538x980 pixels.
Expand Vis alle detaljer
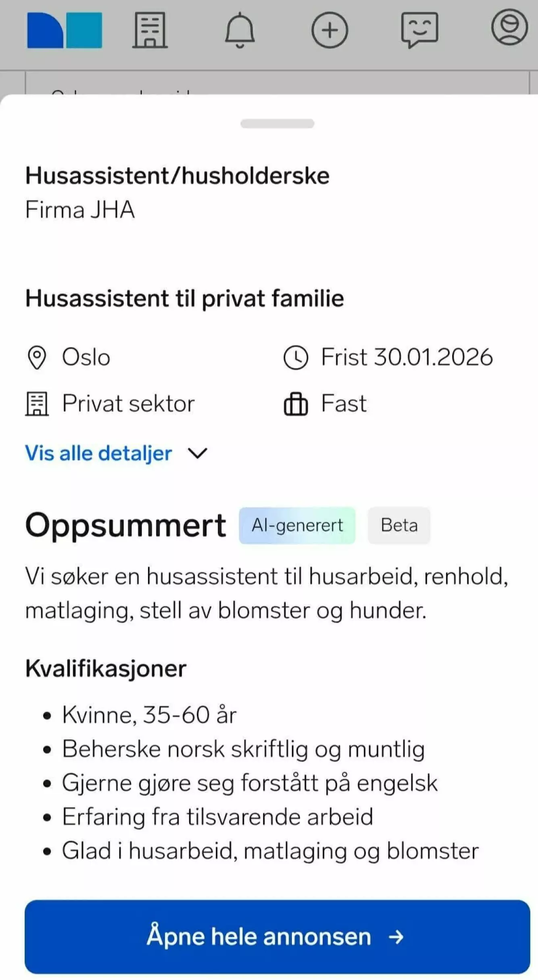[x=99, y=453]
